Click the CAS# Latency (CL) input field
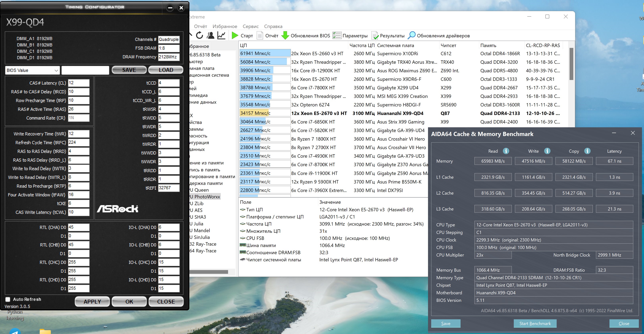Screen dimensions: 644x334 (78, 83)
